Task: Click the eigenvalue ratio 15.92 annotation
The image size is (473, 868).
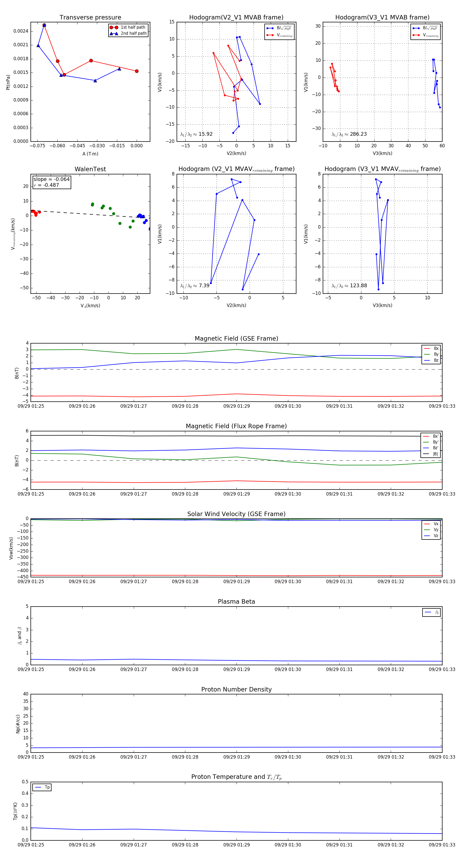Action: click(x=196, y=134)
